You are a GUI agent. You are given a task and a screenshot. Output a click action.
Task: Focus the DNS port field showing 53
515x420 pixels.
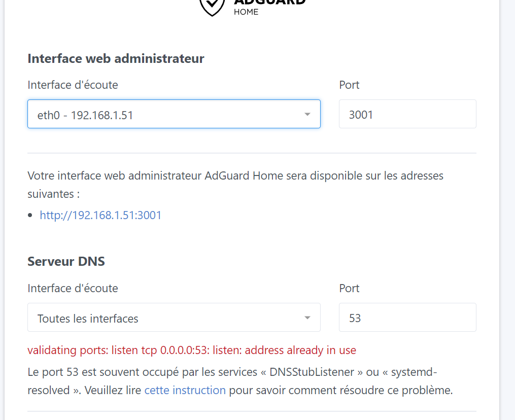coord(407,318)
